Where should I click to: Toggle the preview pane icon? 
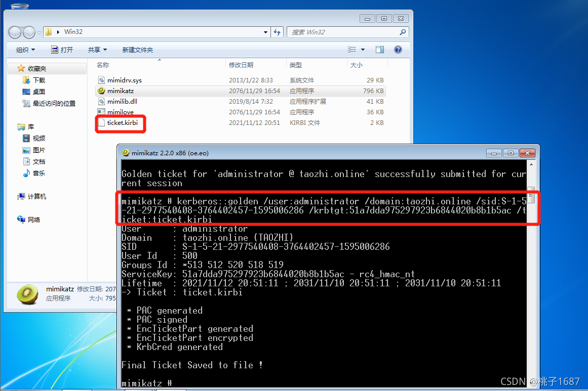[380, 50]
